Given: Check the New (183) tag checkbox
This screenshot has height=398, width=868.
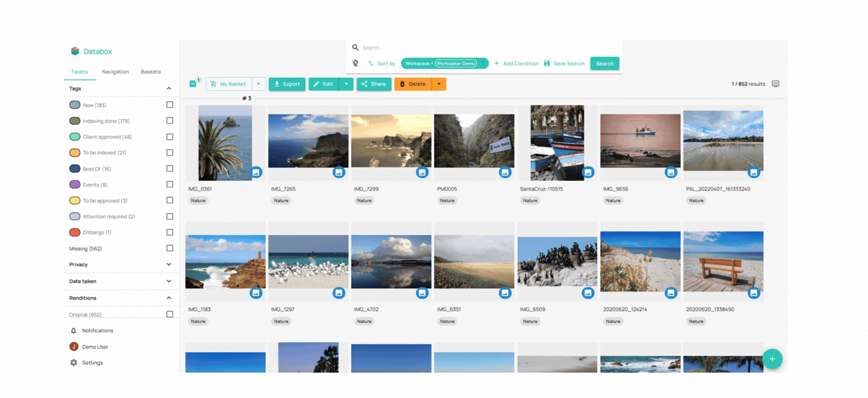Looking at the screenshot, I should coord(170,105).
